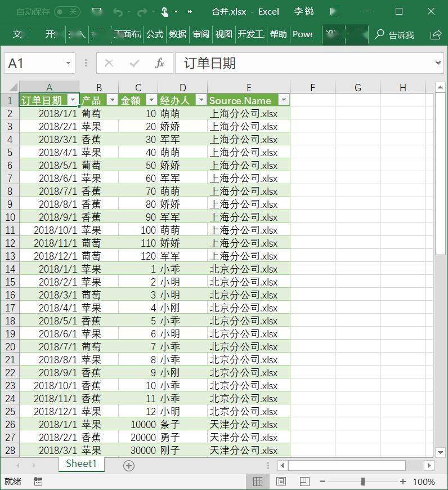This screenshot has width=448, height=490.
Task: Click the Save icon in title bar
Action: click(x=97, y=12)
